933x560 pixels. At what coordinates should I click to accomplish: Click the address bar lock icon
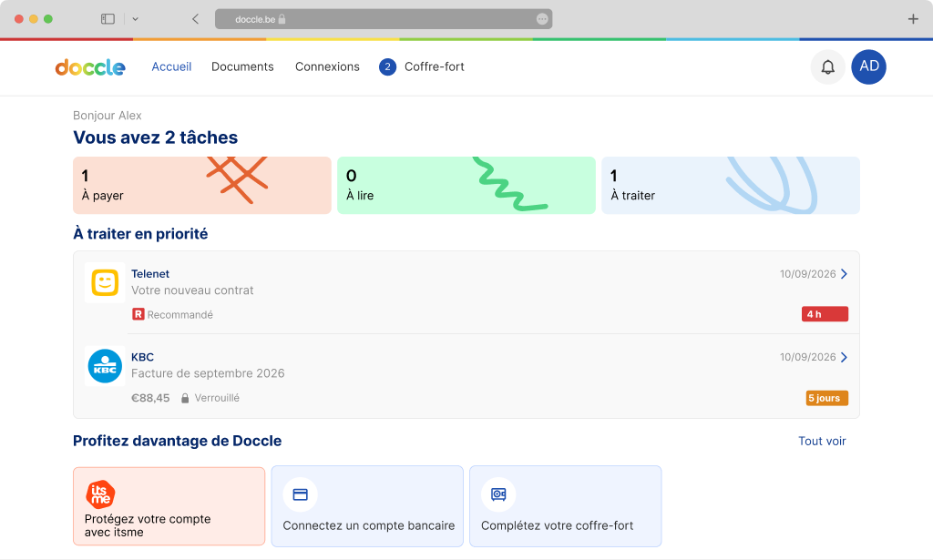click(282, 19)
